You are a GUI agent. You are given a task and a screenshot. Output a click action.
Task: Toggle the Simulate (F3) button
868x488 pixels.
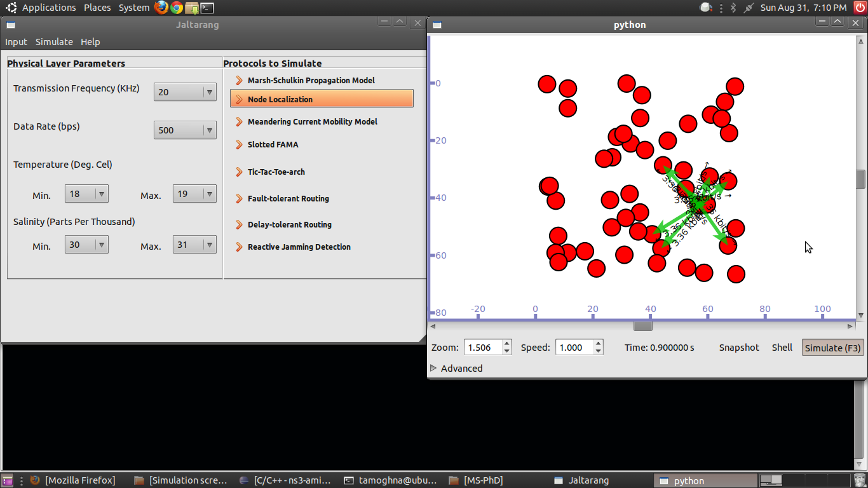pyautogui.click(x=832, y=348)
